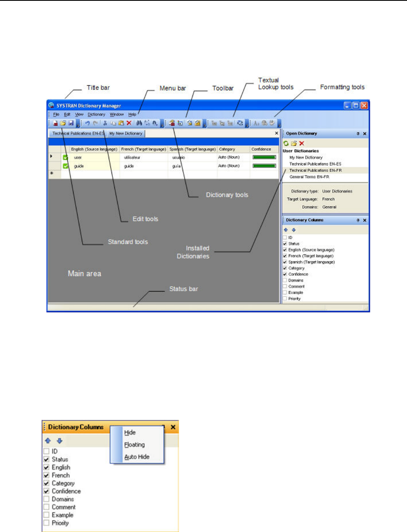The image size is (407, 532).
Task: Choose 'Auto Hide' from the panel context menu
Action: tap(137, 457)
